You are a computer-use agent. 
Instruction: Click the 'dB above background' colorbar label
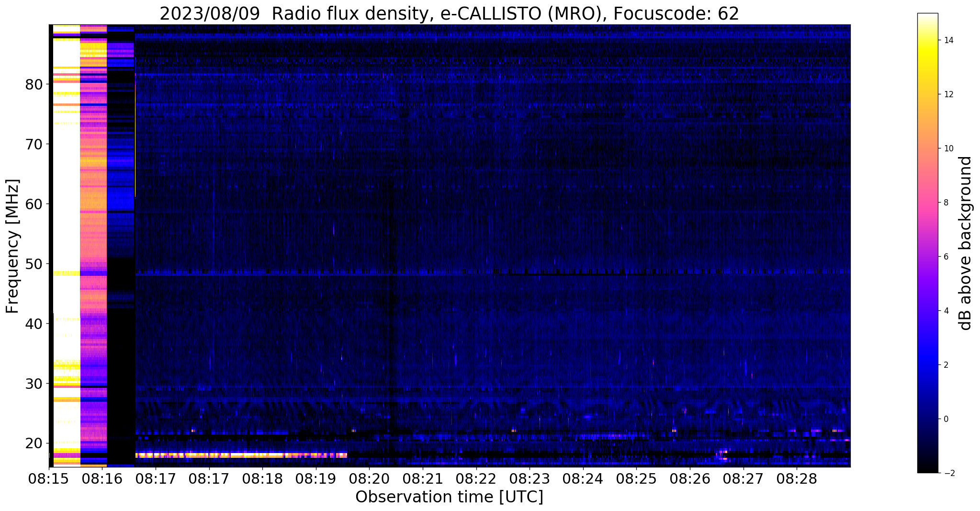point(966,243)
